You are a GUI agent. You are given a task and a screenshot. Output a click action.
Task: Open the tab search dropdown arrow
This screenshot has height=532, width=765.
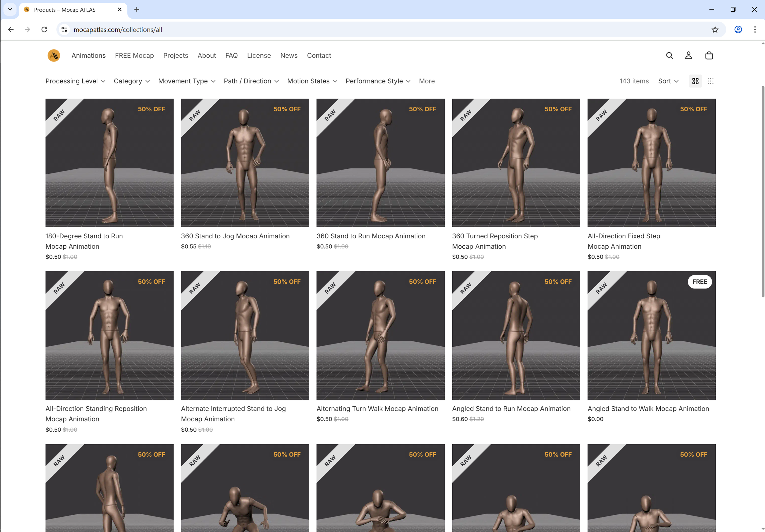[10, 9]
